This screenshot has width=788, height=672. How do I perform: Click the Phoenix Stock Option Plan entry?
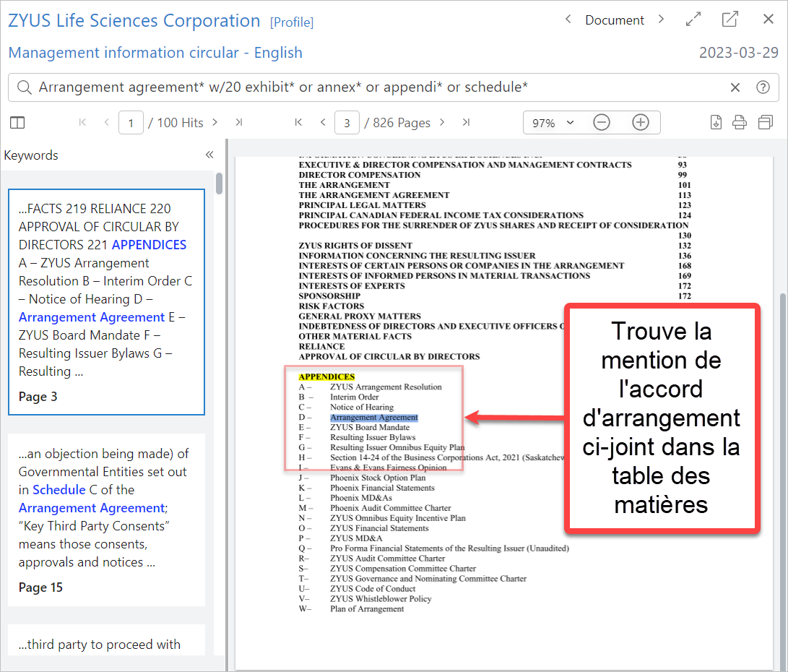coord(378,478)
